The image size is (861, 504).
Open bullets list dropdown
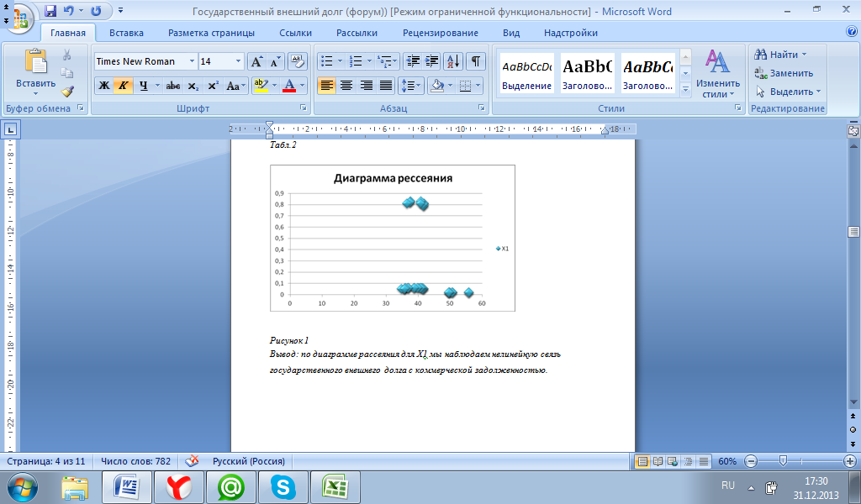(340, 61)
